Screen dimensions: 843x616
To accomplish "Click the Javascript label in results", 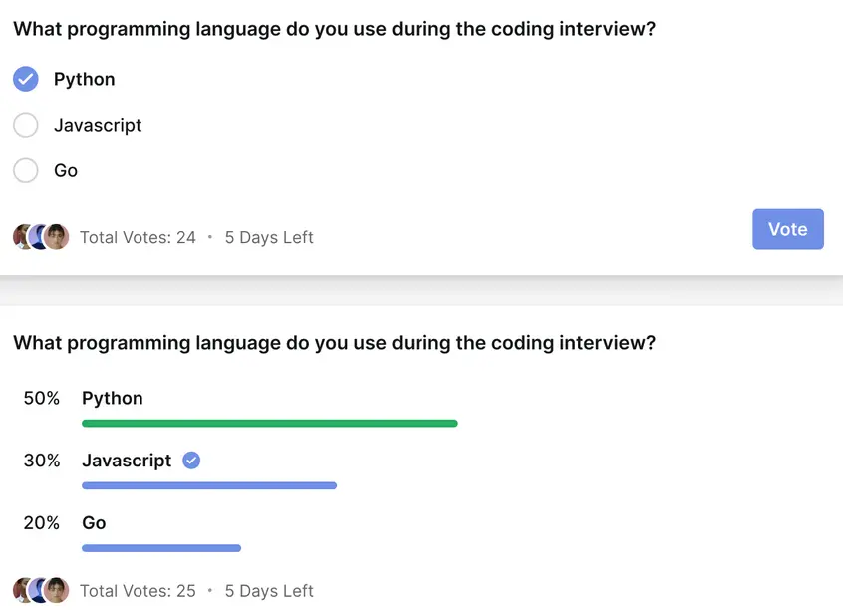I will pos(127,461).
